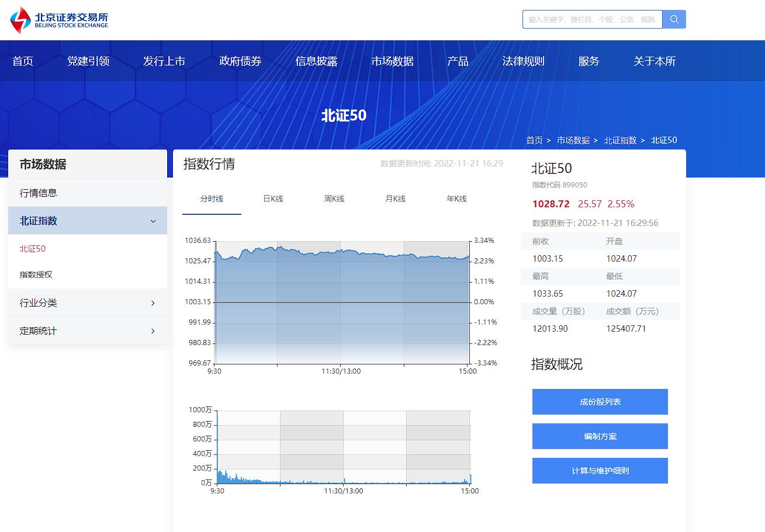Click 北证指数 in the breadcrumb
This screenshot has height=532, width=765.
pyautogui.click(x=620, y=140)
